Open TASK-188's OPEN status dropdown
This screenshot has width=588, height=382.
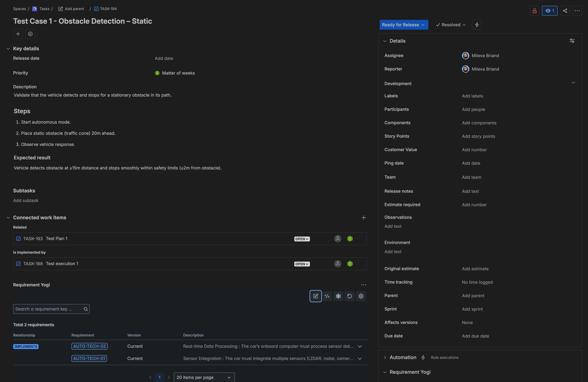(302, 264)
